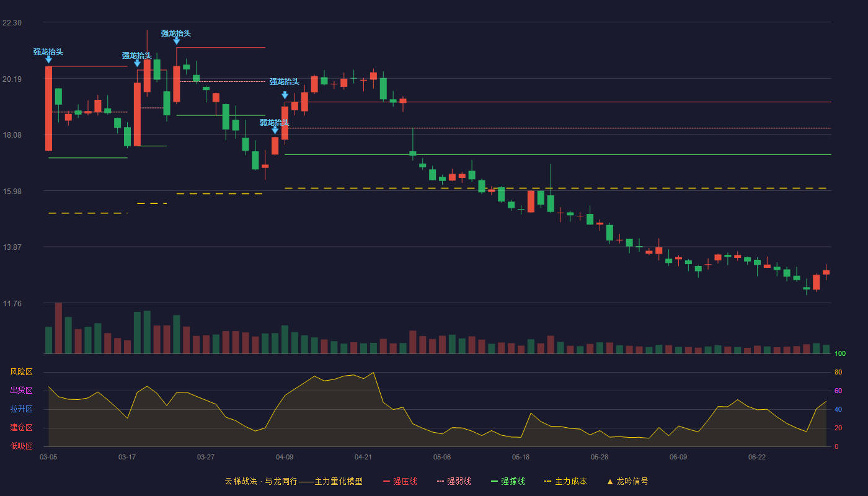Toggle the 强压线 legend entry
The width and height of the screenshot is (868, 496).
click(400, 481)
